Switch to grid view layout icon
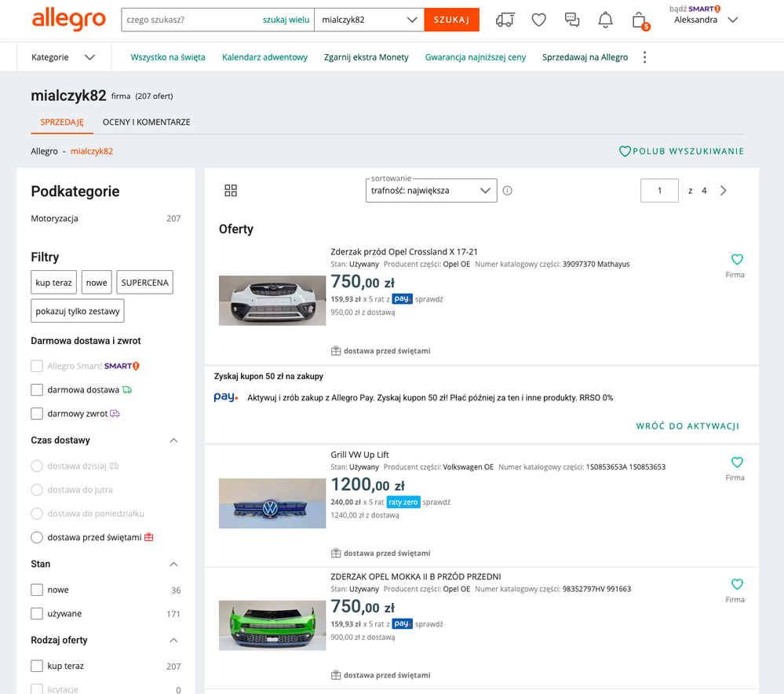The image size is (784, 694). pos(231,191)
